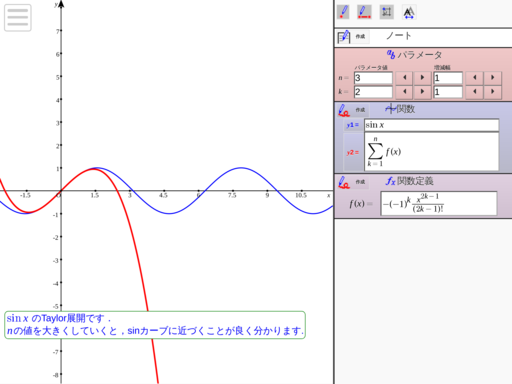Screen dimensions: 512x384
Task: Click the Taylor expansion note box
Action: (155, 325)
